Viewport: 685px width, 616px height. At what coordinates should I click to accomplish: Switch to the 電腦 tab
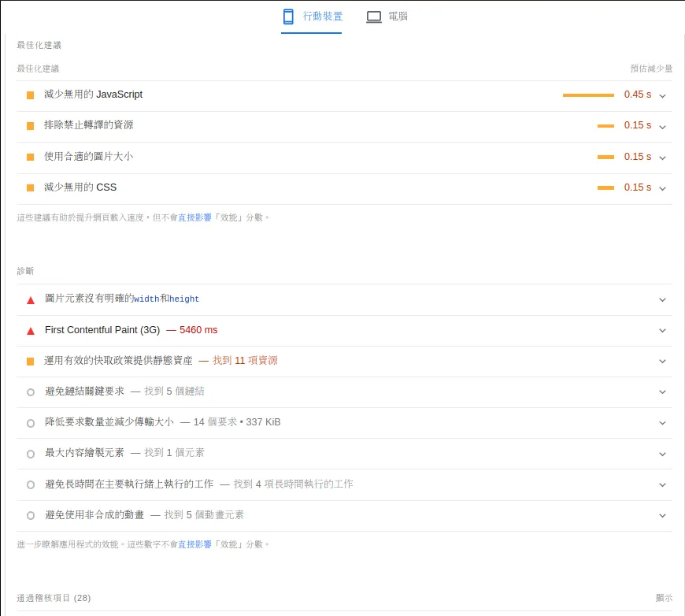coord(398,17)
